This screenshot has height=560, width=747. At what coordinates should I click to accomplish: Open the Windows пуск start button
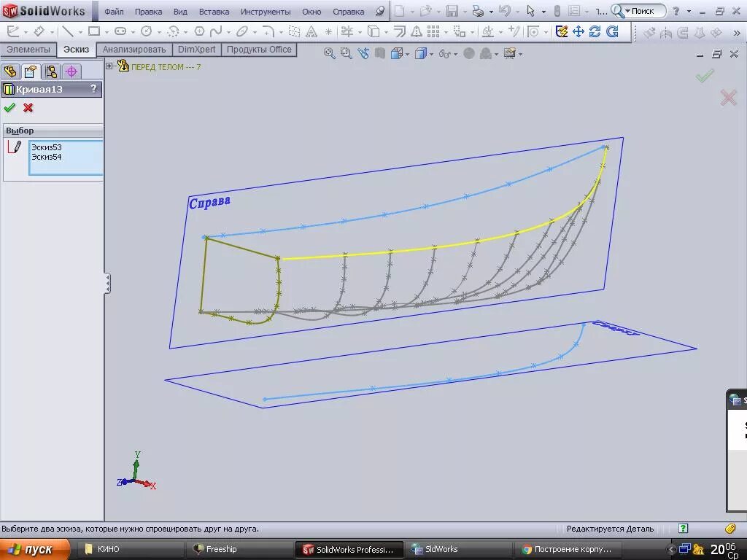pos(35,550)
